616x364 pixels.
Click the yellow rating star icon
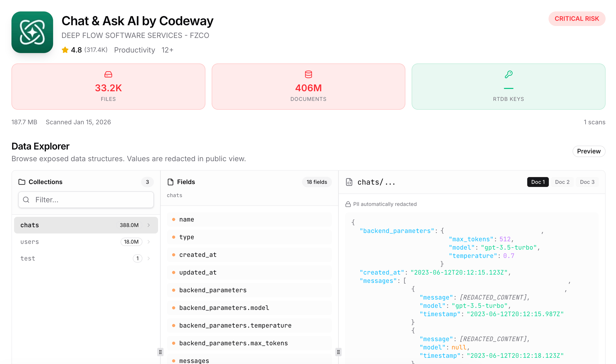65,50
